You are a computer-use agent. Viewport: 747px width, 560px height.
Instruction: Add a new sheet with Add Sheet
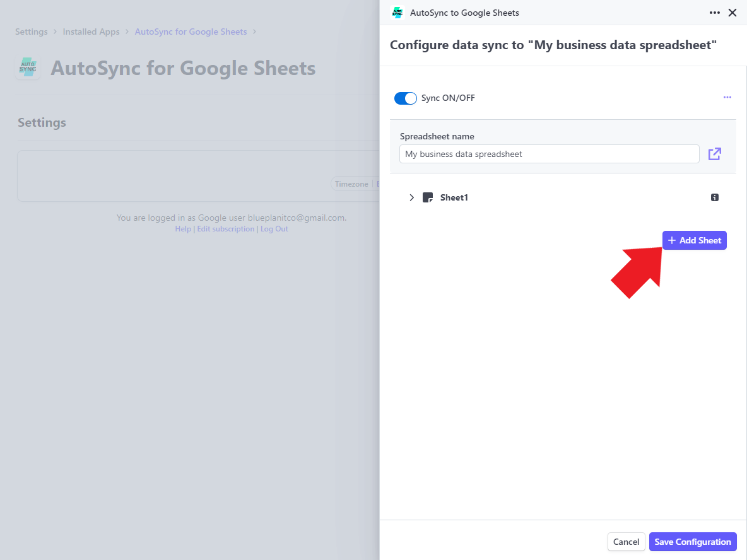click(x=694, y=240)
